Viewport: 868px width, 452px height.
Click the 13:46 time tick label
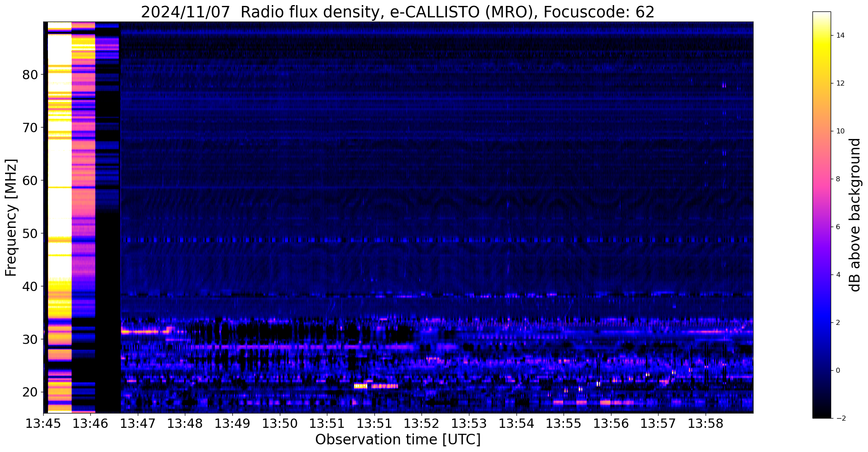(x=90, y=423)
